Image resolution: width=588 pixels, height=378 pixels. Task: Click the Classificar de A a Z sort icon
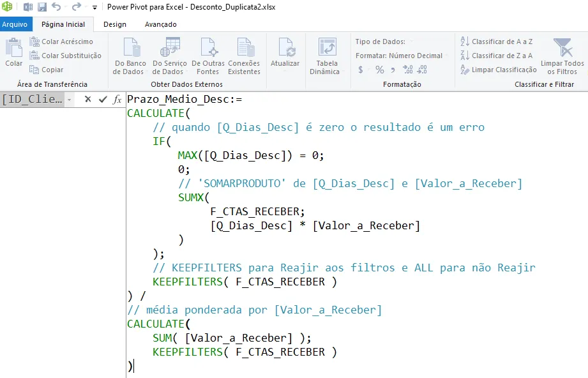[465, 42]
